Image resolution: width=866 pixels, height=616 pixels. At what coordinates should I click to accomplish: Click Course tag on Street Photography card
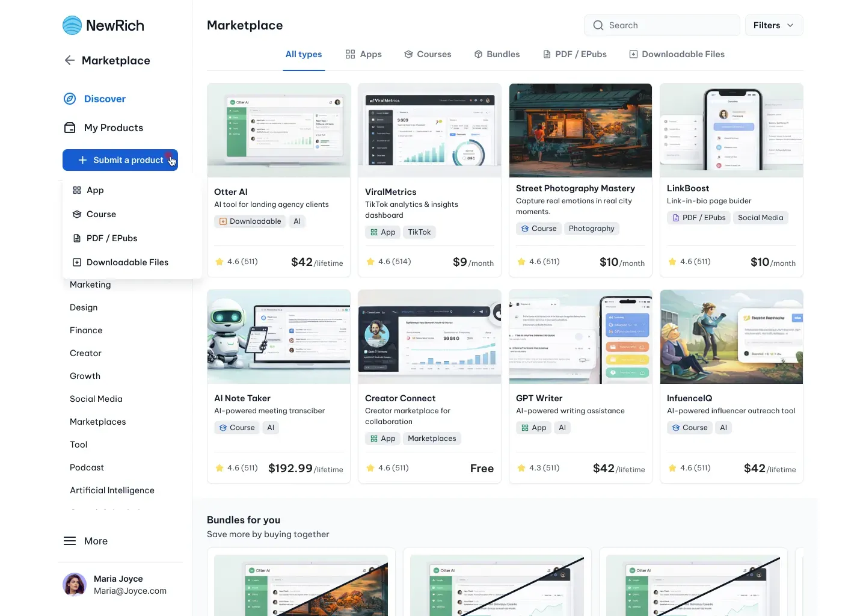pos(539,229)
